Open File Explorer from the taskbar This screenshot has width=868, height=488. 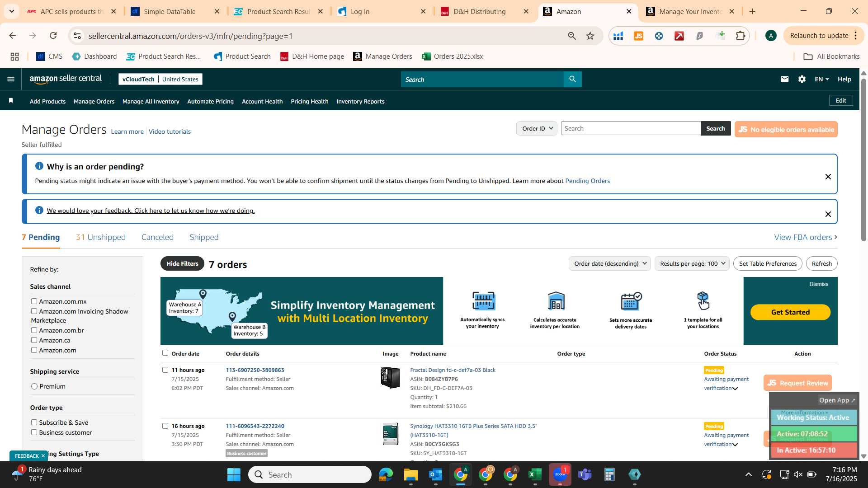point(410,474)
